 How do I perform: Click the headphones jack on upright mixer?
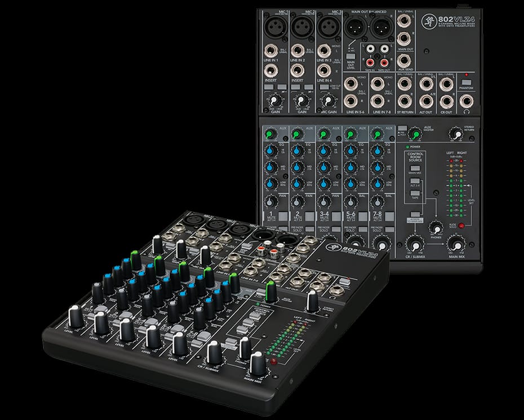click(x=466, y=101)
